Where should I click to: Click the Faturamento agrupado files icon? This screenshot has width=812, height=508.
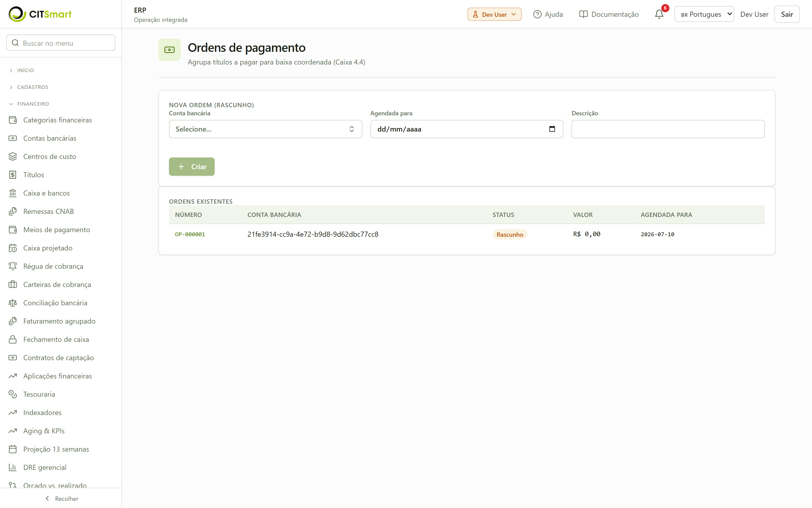13,321
